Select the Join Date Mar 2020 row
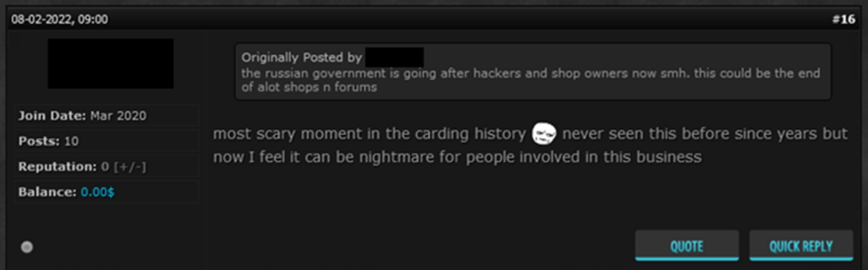Screen dimensions: 868x270 click(107, 115)
